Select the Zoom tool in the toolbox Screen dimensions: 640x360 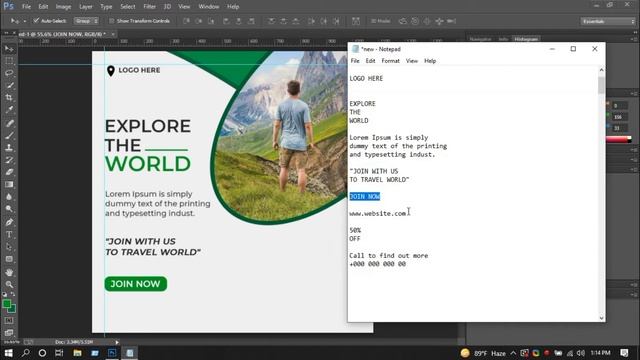pos(9,284)
